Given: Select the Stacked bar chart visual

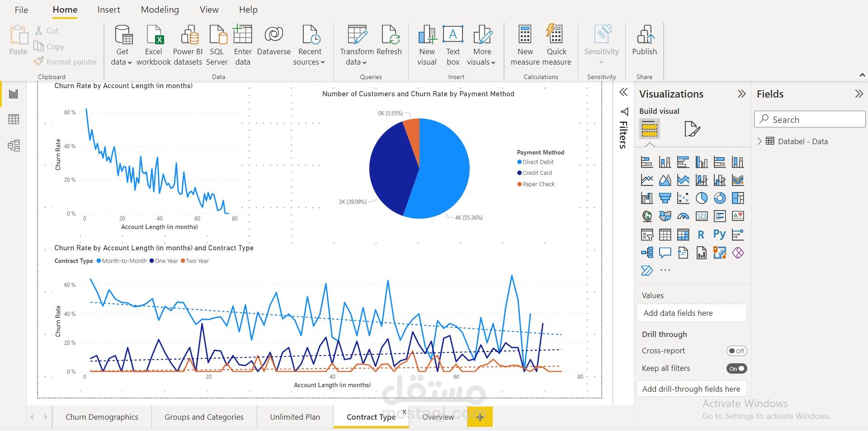Looking at the screenshot, I should 647,162.
